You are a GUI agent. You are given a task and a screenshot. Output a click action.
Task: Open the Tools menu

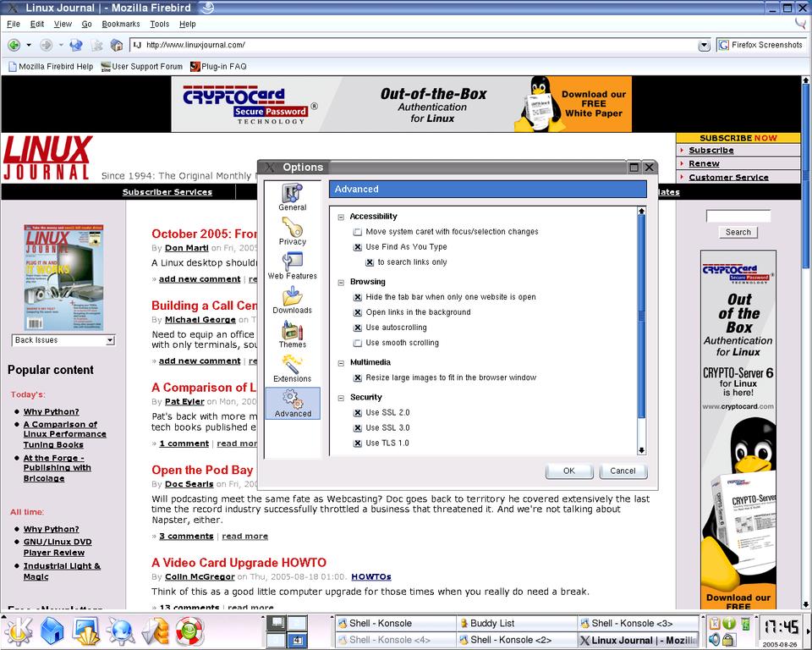[159, 24]
